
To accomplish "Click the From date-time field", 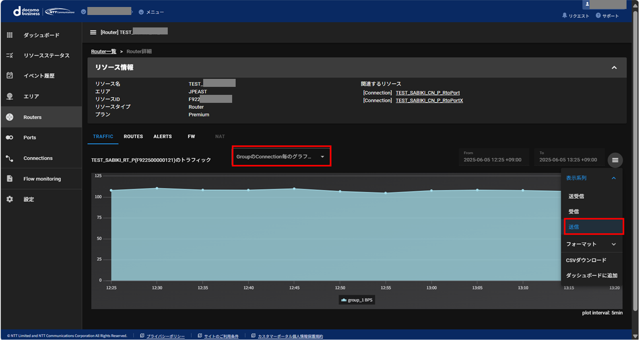I will [x=493, y=157].
